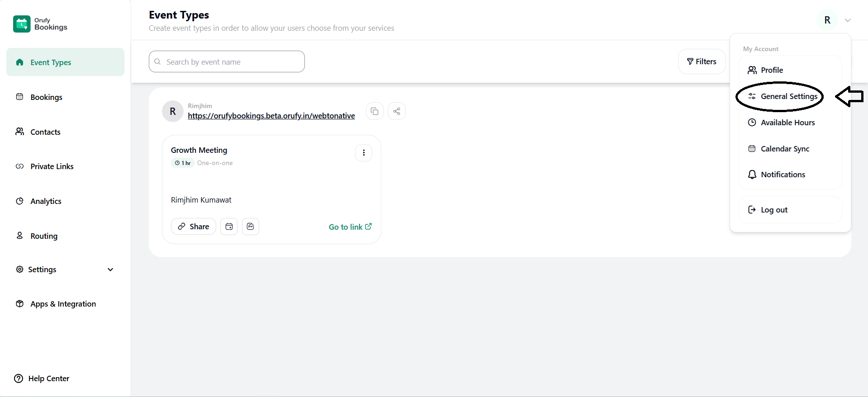868x397 pixels.
Task: Select General Settings from account menu
Action: click(x=788, y=96)
